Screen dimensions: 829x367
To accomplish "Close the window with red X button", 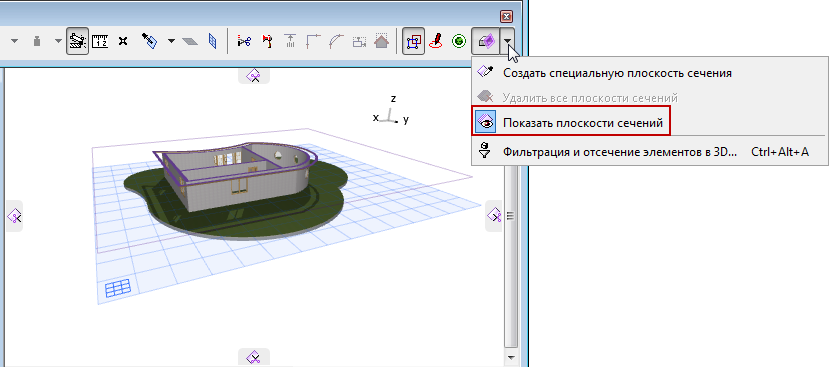I will coord(506,16).
